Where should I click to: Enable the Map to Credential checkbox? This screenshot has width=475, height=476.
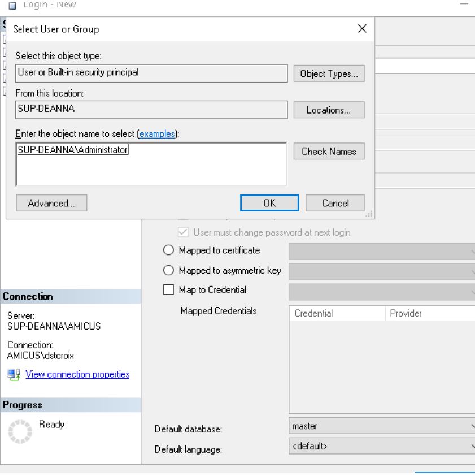[x=169, y=290]
